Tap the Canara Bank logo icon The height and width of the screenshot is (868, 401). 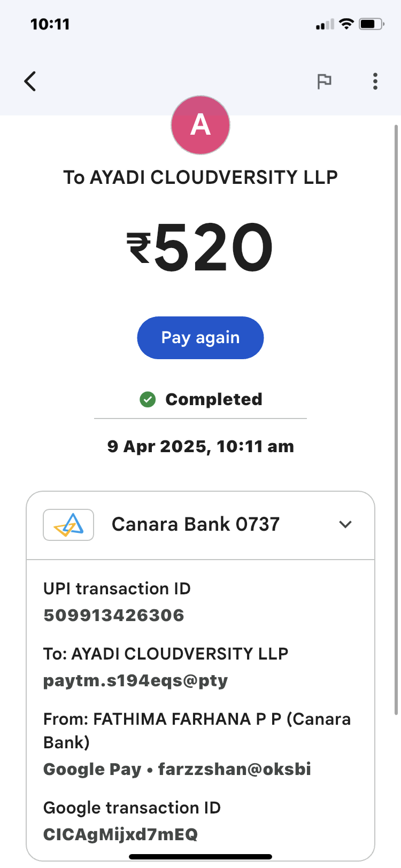point(68,525)
